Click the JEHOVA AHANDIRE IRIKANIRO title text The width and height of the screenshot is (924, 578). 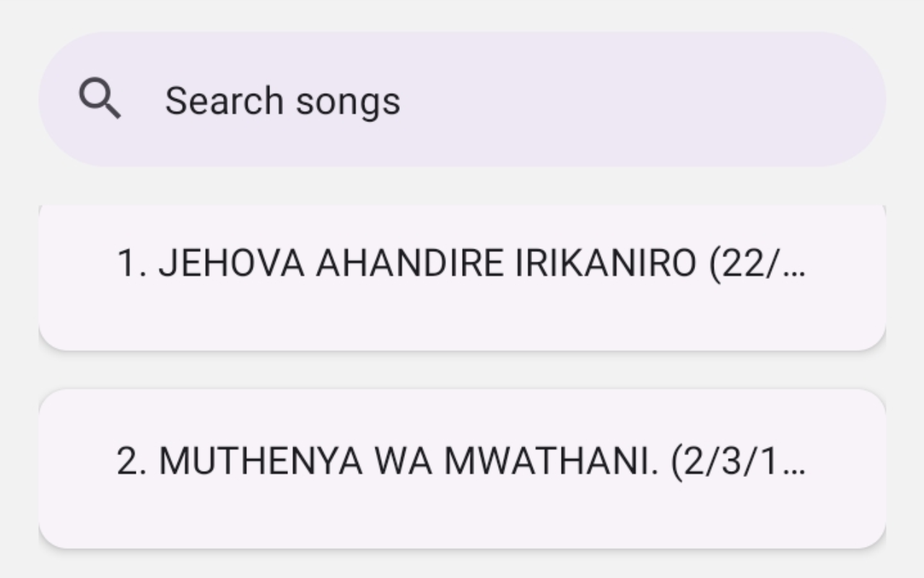(x=427, y=264)
